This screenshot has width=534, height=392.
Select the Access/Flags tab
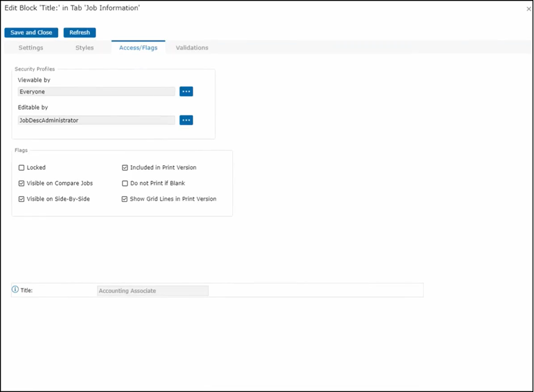click(x=138, y=48)
